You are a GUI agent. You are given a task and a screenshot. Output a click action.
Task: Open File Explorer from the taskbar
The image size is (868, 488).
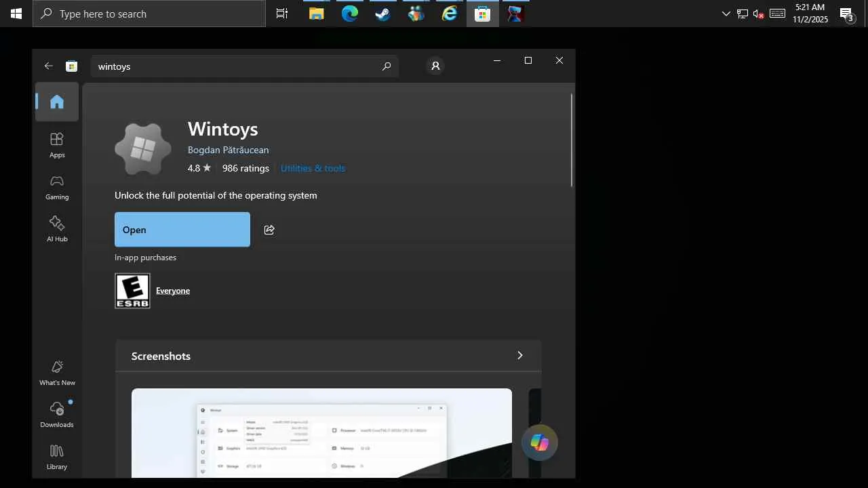click(316, 14)
